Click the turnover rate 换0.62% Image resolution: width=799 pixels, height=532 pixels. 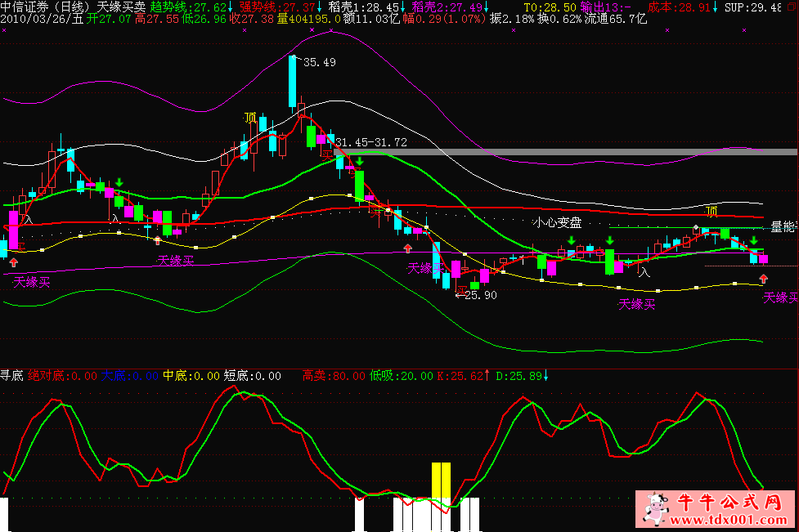[x=559, y=20]
